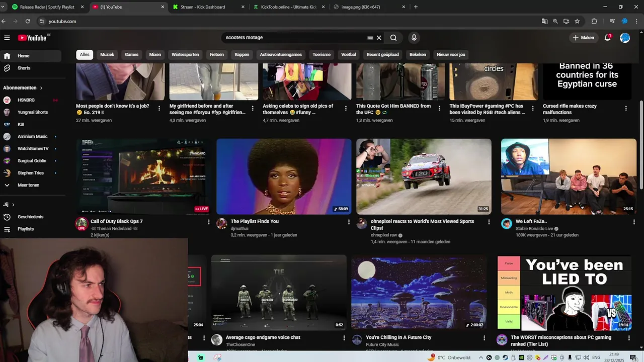
Task: Go to Home in YouTube sidebar
Action: [x=31, y=56]
